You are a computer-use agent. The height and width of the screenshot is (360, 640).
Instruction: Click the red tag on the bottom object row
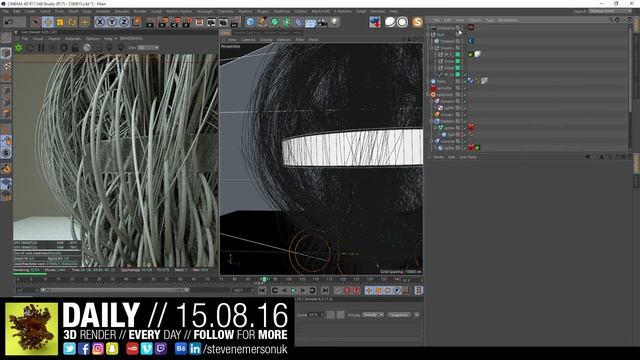point(471,147)
